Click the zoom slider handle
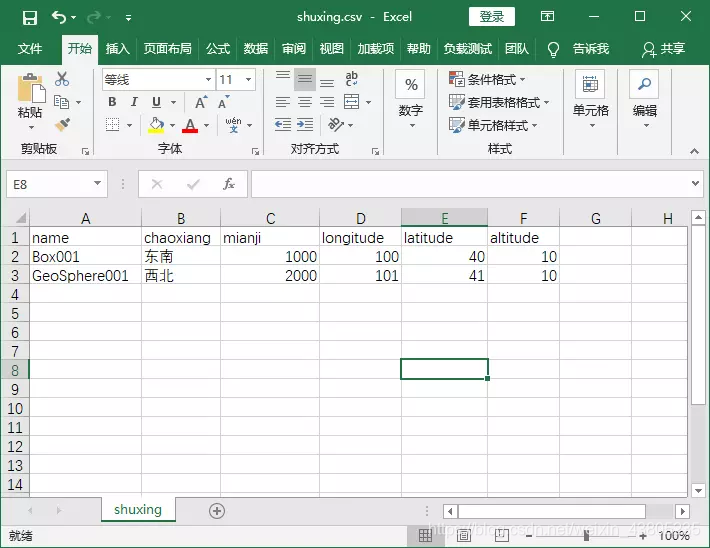Image resolution: width=710 pixels, height=548 pixels. (x=586, y=536)
